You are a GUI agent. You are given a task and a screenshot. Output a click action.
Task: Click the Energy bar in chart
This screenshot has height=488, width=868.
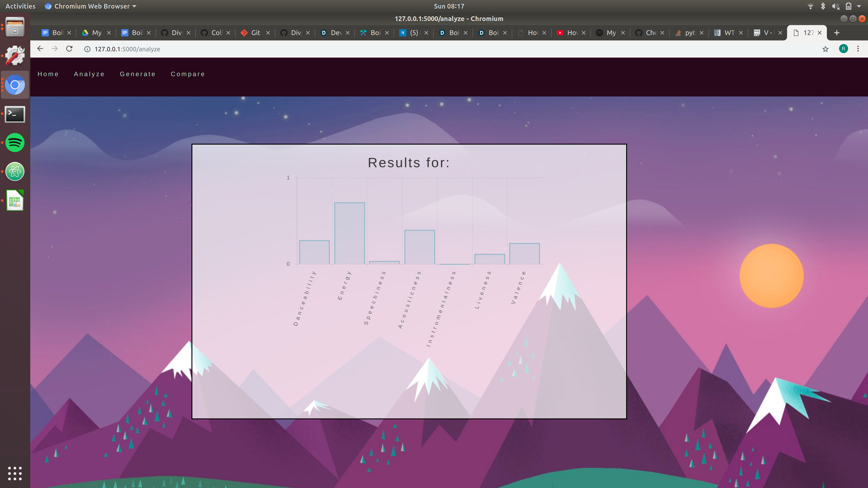coord(349,233)
